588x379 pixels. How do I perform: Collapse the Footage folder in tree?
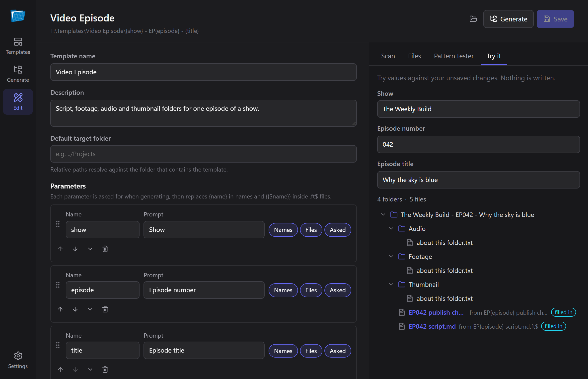[391, 256]
